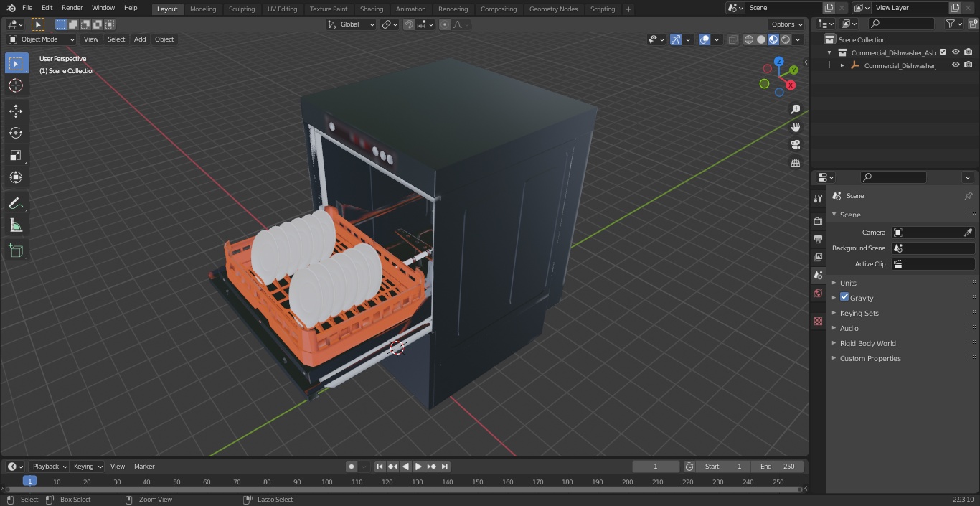Activate the 3D Cursor tool
This screenshot has height=506, width=980.
[x=16, y=85]
